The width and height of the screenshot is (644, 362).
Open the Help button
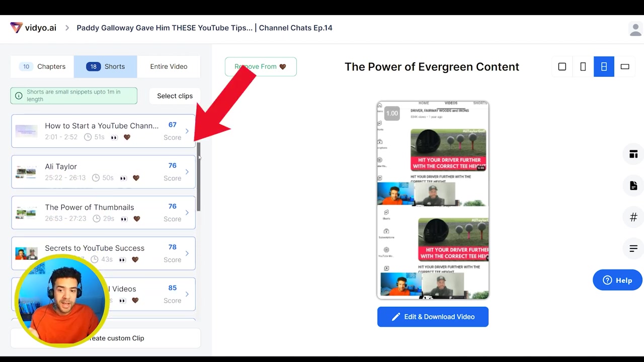[x=617, y=280]
